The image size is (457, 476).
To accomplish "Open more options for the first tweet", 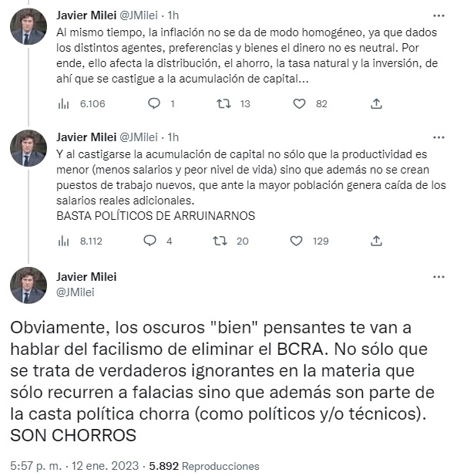I will [439, 15].
